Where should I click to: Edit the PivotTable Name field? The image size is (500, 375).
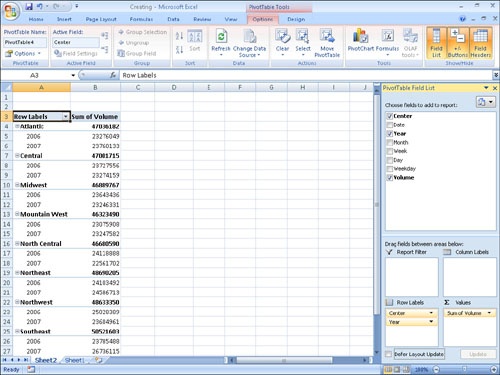25,42
